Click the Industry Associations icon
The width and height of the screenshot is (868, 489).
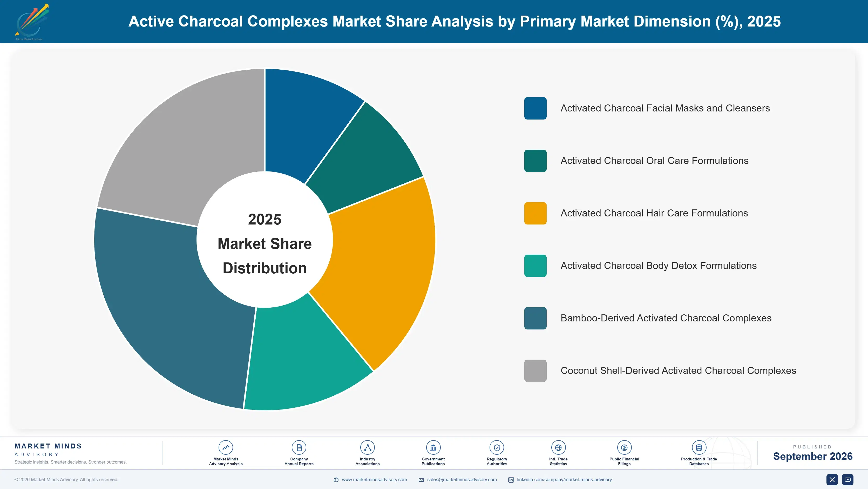click(367, 447)
